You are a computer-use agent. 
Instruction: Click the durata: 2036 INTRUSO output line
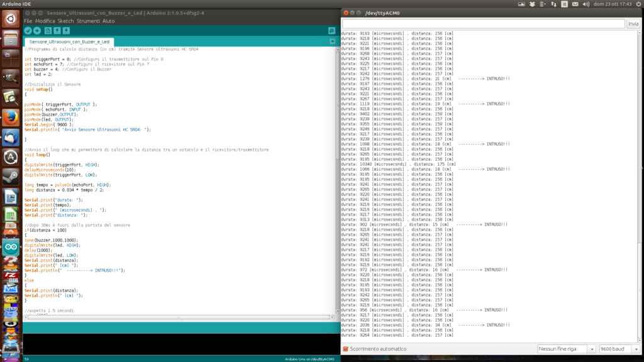[426, 325]
